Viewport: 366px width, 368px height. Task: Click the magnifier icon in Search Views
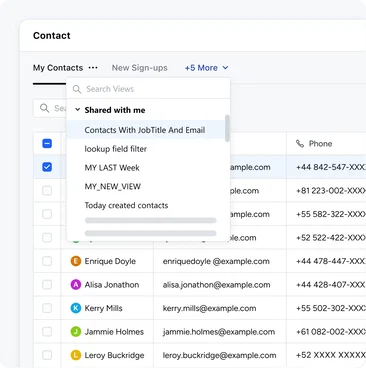click(x=77, y=89)
